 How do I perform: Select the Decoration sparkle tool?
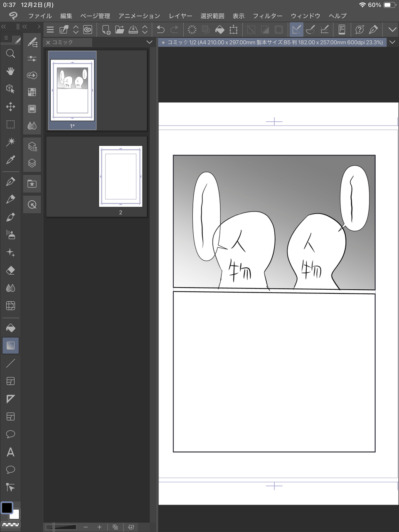(10, 253)
